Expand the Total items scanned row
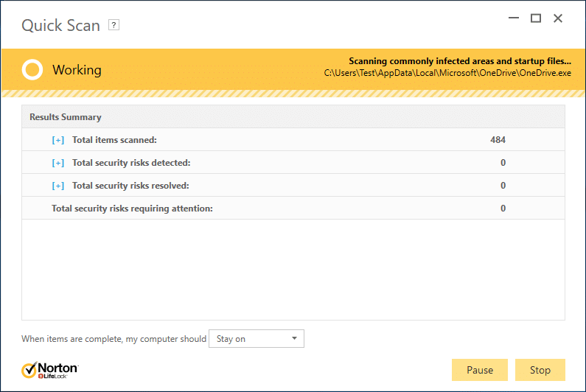The width and height of the screenshot is (586, 392). point(58,140)
